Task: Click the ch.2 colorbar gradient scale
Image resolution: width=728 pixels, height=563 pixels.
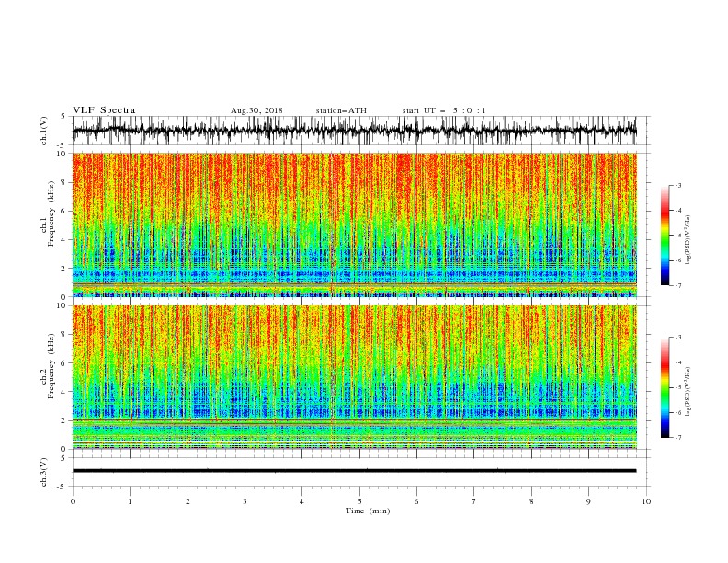Action: (x=665, y=387)
